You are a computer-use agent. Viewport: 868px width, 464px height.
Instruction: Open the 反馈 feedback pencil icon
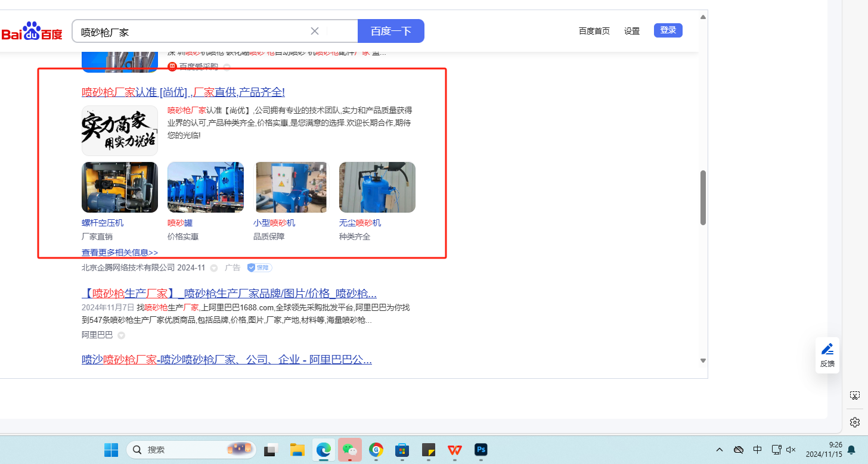827,350
